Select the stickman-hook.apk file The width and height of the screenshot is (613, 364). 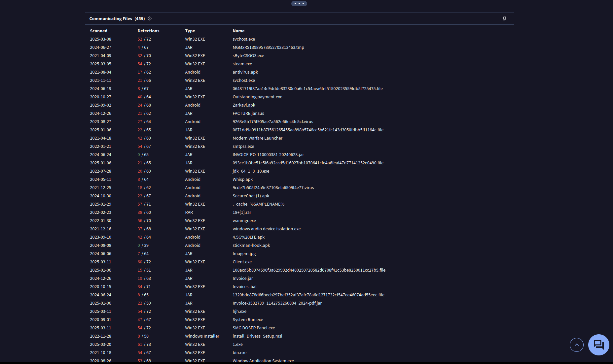(251, 246)
